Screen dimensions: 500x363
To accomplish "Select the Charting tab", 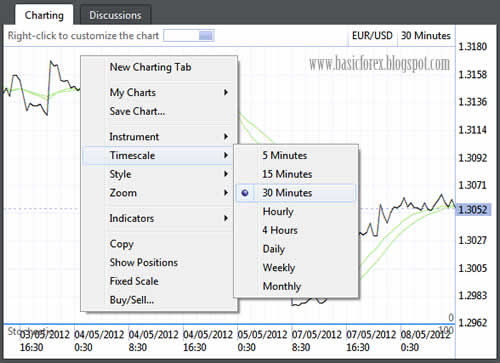I will click(44, 15).
